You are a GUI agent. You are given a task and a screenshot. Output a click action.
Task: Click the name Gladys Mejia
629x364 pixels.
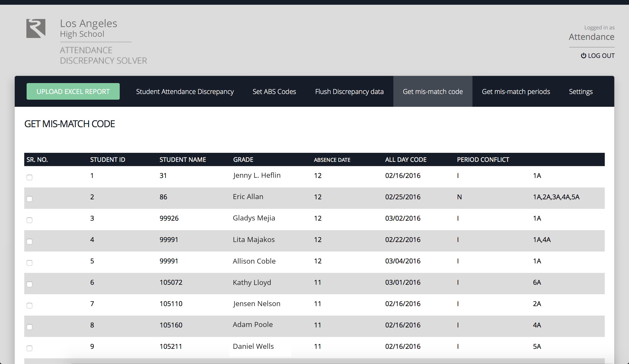254,218
